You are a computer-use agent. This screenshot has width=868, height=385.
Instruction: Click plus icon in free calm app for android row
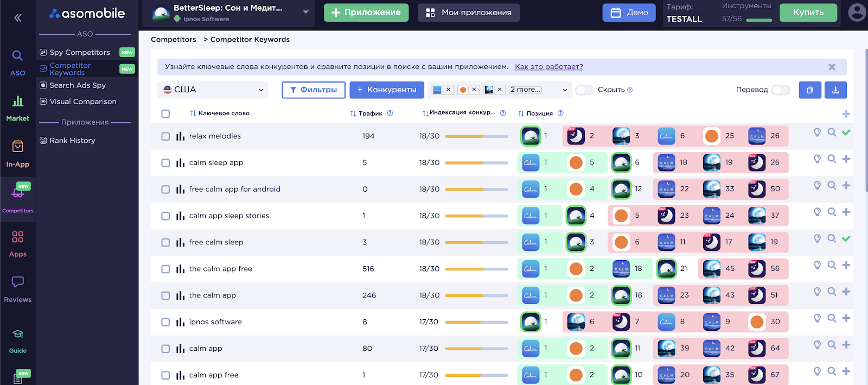pos(846,185)
